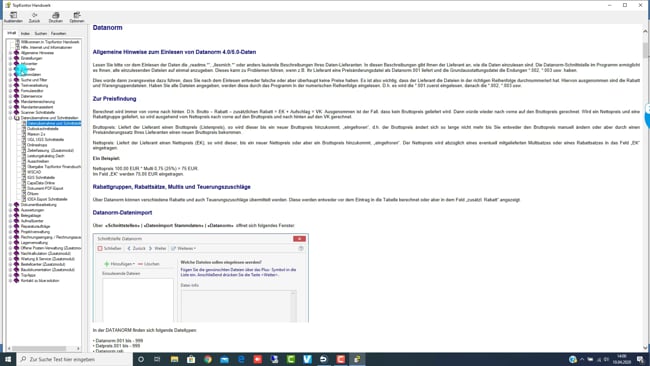Switch to the Index tab
The width and height of the screenshot is (650, 366).
point(25,33)
